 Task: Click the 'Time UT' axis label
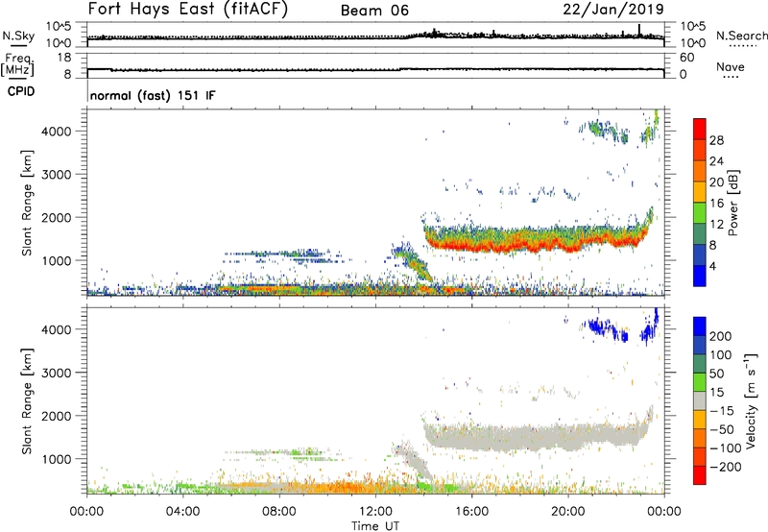375,526
